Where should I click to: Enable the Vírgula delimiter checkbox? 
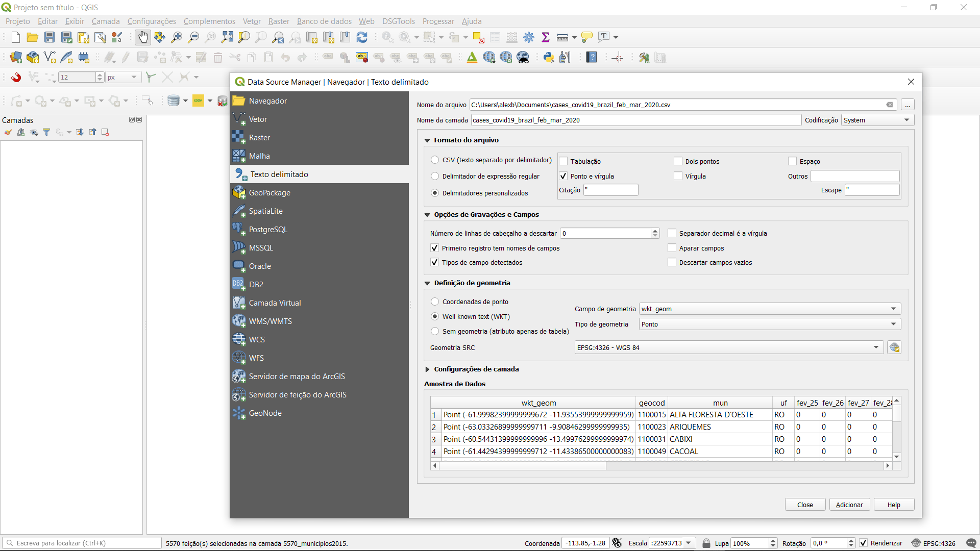coord(678,176)
